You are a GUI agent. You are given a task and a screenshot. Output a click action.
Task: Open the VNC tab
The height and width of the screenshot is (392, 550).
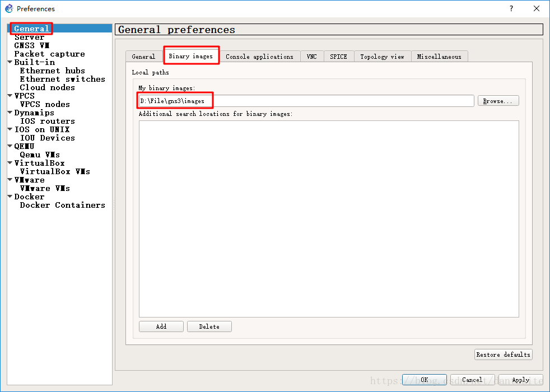[312, 57]
